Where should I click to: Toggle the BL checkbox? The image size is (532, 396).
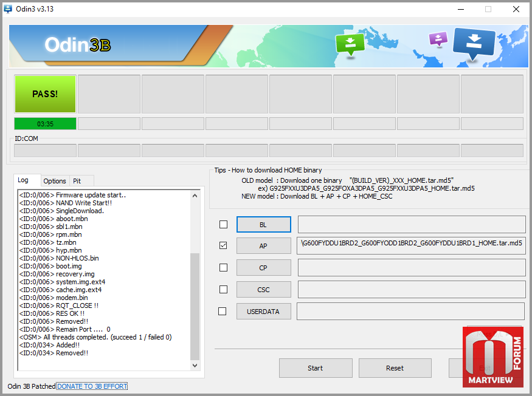[x=223, y=225]
